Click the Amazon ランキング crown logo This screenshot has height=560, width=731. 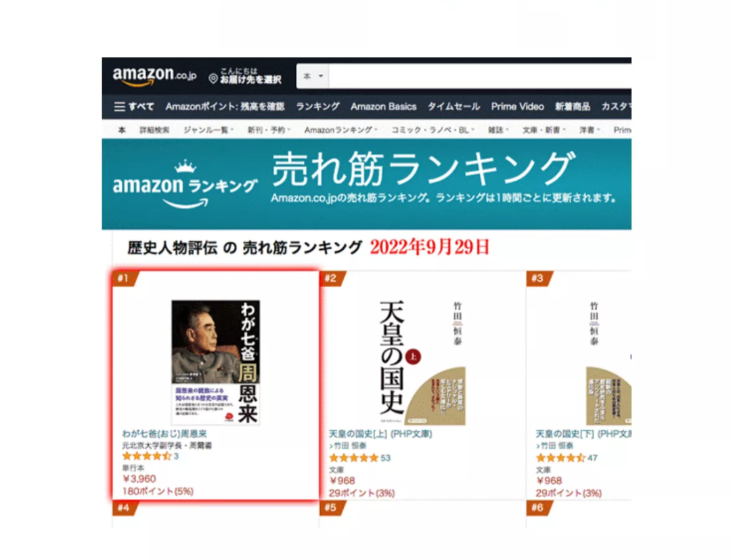coord(185,185)
